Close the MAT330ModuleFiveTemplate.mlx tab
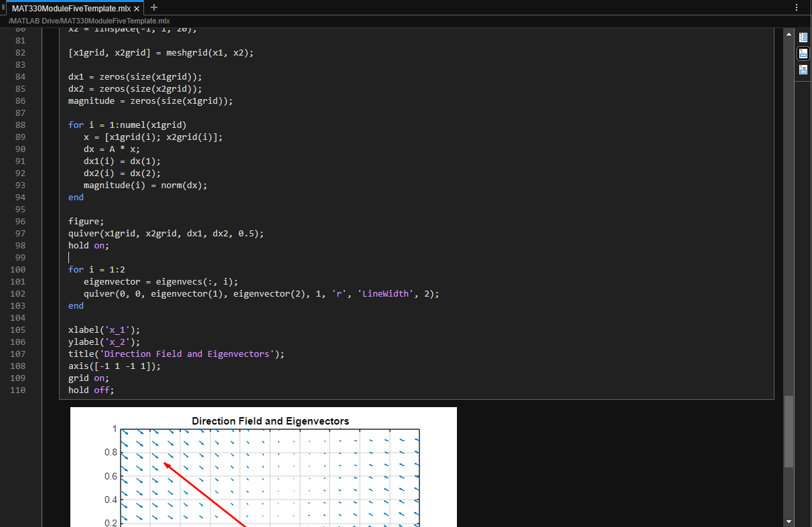This screenshot has height=527, width=812. click(137, 9)
